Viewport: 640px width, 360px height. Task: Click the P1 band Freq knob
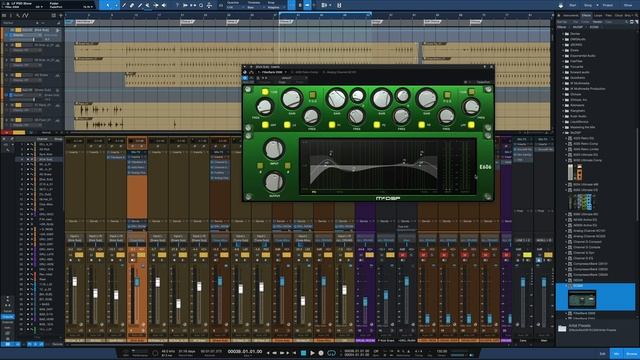(x=356, y=117)
